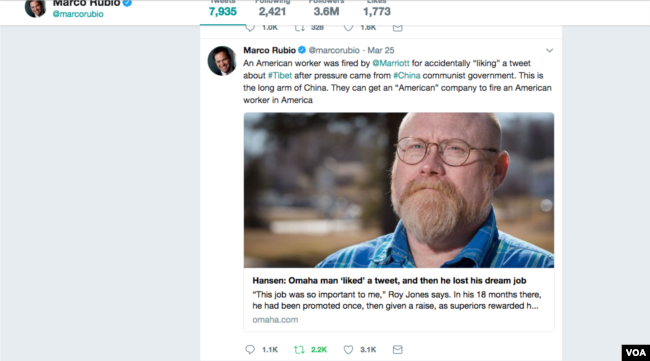Click reply icon of partially hidden upper tweet
The height and width of the screenshot is (361, 650).
click(250, 28)
